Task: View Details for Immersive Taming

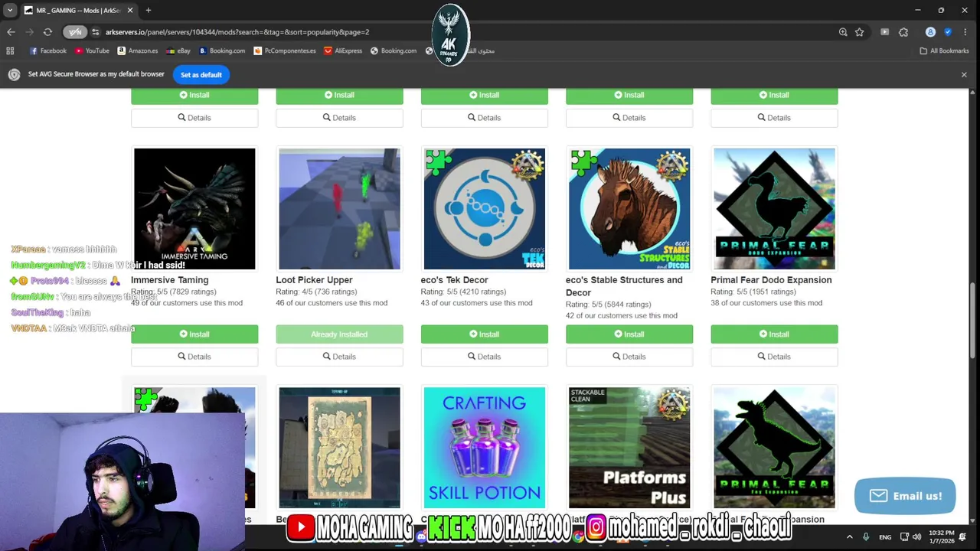Action: tap(194, 357)
